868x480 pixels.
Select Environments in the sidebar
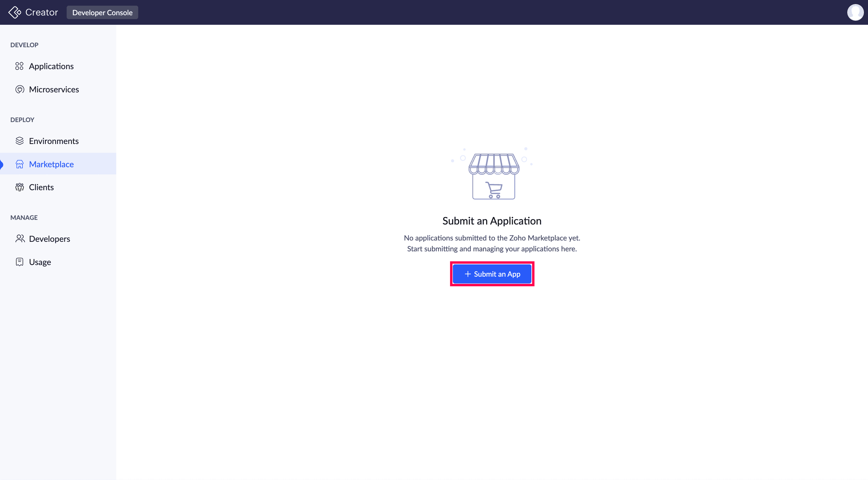[58, 141]
